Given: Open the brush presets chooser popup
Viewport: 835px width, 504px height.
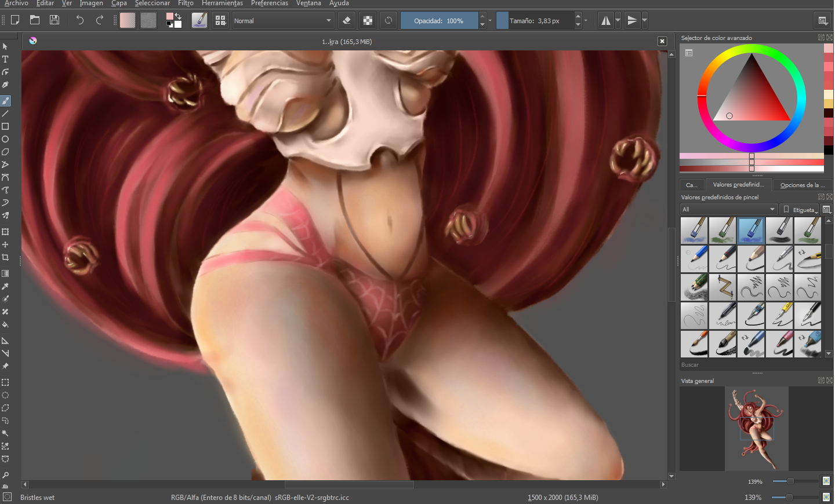Looking at the screenshot, I should point(220,20).
